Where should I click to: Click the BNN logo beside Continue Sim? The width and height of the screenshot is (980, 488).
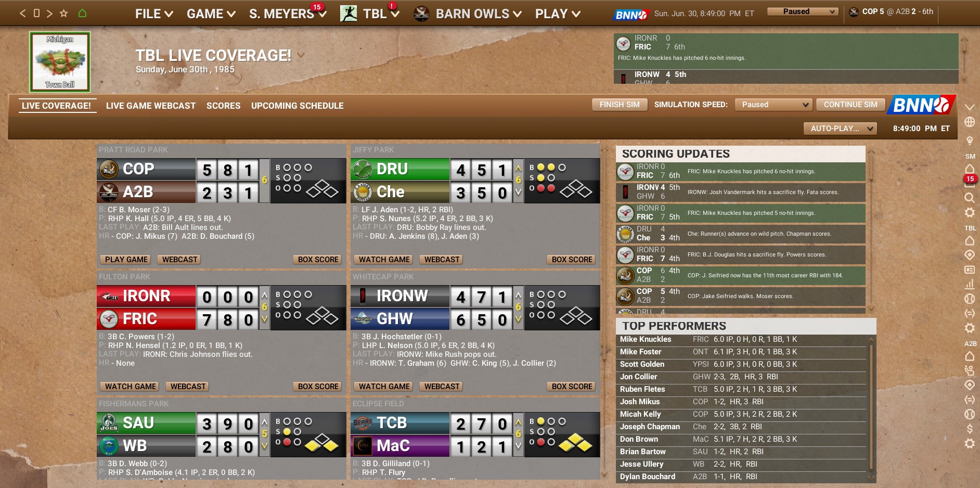pyautogui.click(x=922, y=105)
